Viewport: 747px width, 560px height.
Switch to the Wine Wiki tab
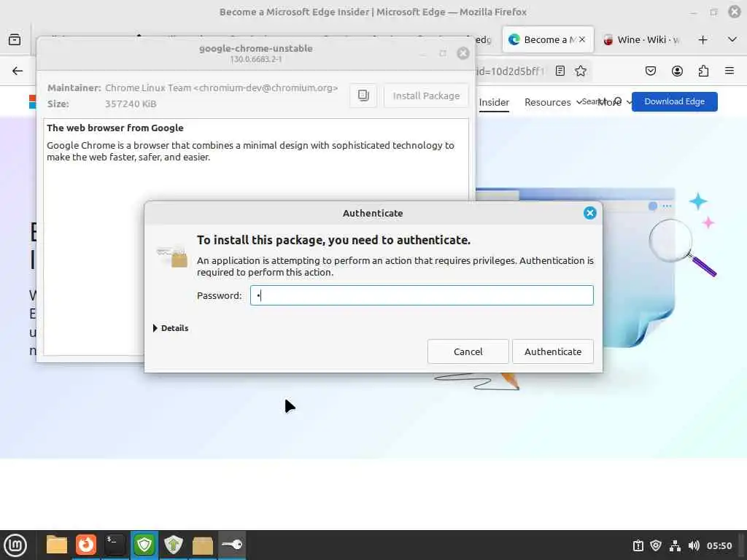click(640, 39)
